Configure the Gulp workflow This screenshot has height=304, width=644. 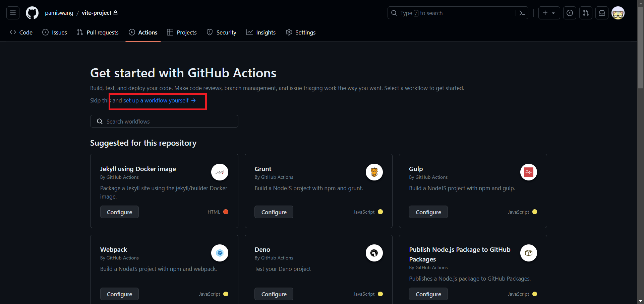[428, 212]
